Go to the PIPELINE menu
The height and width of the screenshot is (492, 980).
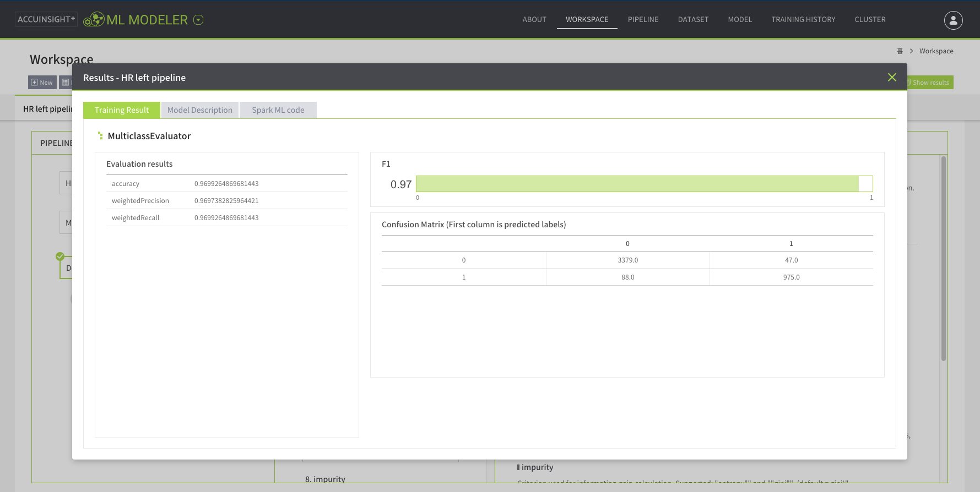(x=643, y=19)
